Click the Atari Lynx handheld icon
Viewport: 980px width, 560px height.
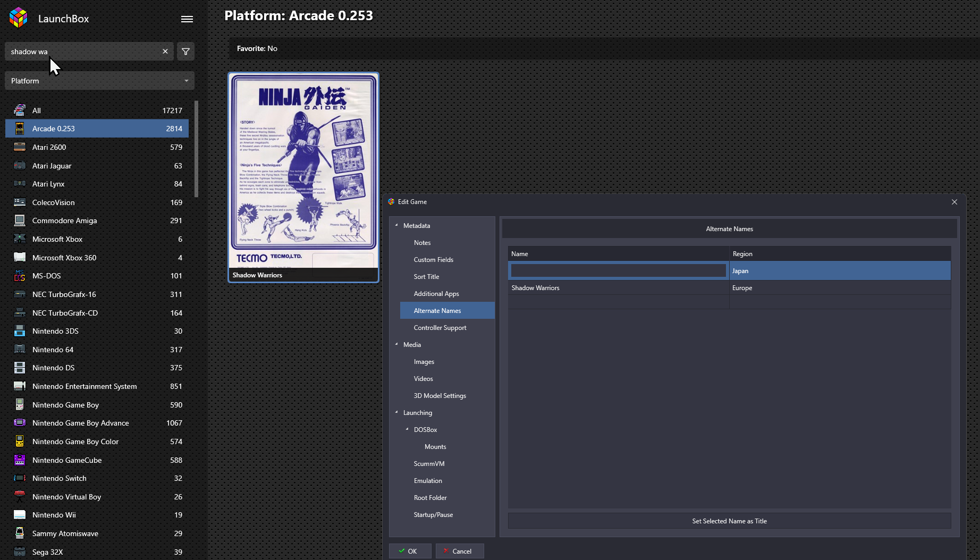(20, 184)
